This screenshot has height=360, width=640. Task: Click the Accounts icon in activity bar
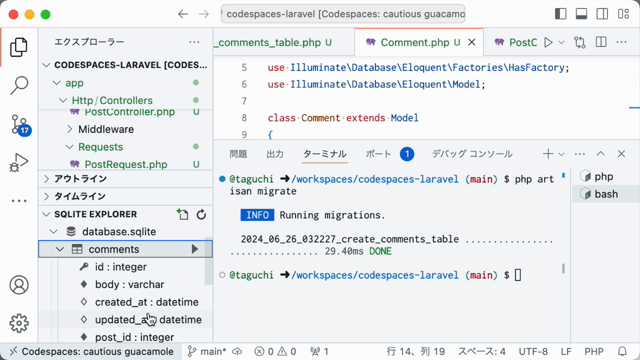click(19, 285)
